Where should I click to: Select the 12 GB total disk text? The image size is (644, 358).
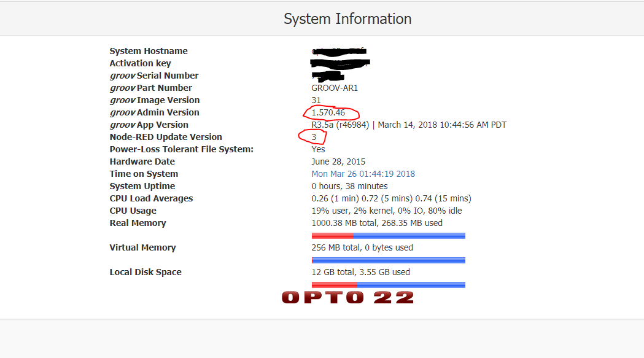(x=360, y=272)
